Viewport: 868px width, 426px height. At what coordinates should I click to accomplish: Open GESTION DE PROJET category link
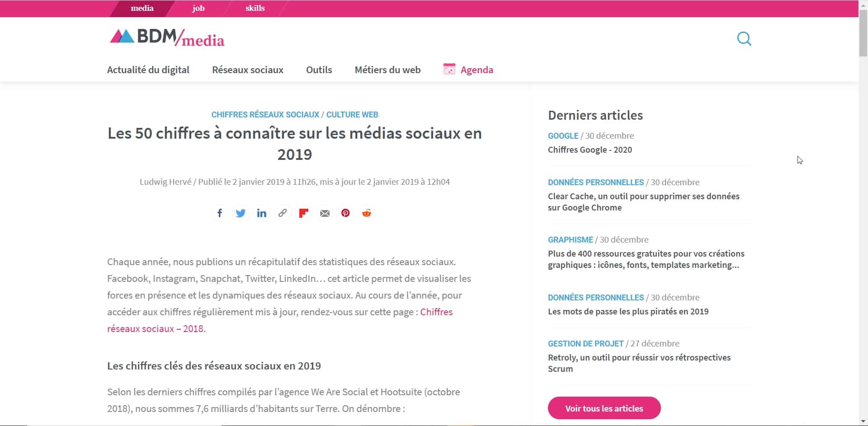pos(585,344)
